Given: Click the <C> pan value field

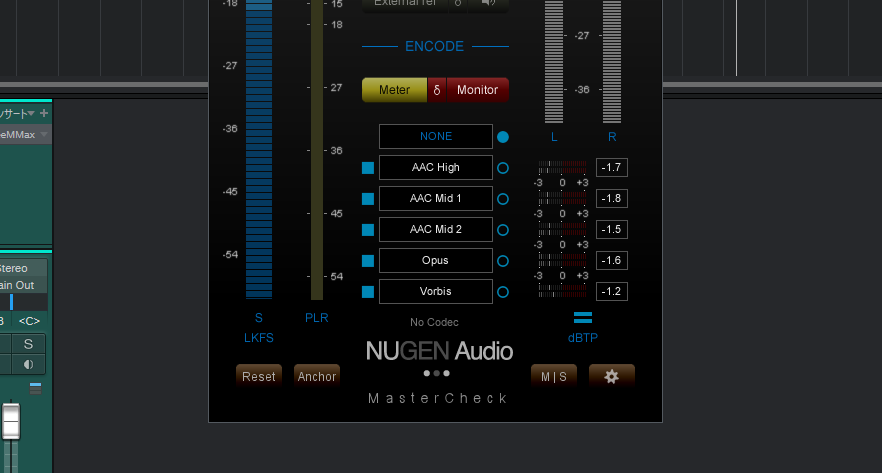Looking at the screenshot, I should coord(29,321).
